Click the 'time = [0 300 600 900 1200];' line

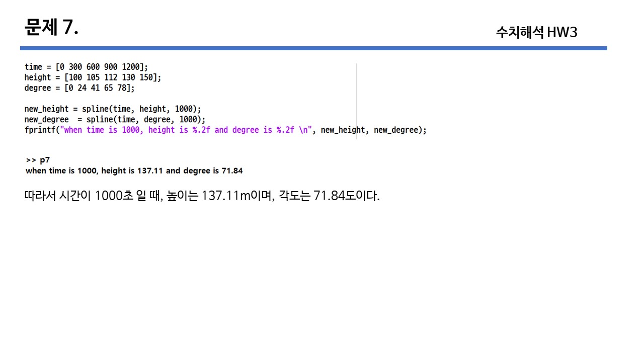point(87,66)
